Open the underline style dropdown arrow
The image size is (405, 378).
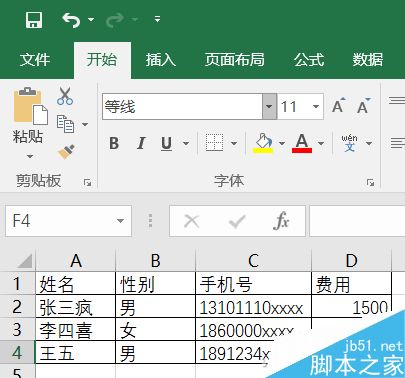186,144
